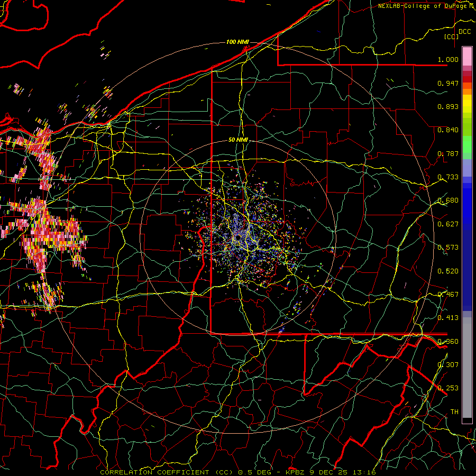Click the 50 NMI range ring label
This screenshot has height=476, width=476.
click(238, 140)
